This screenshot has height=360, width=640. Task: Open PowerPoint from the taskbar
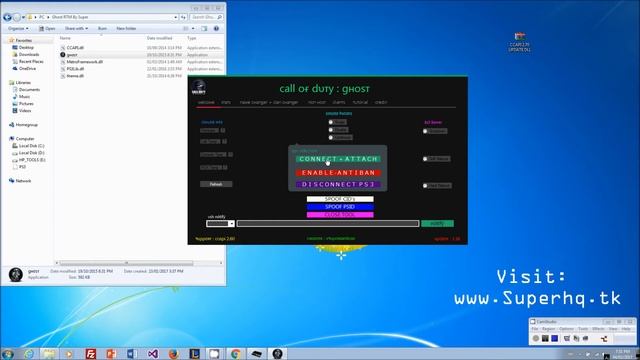[x=111, y=354]
